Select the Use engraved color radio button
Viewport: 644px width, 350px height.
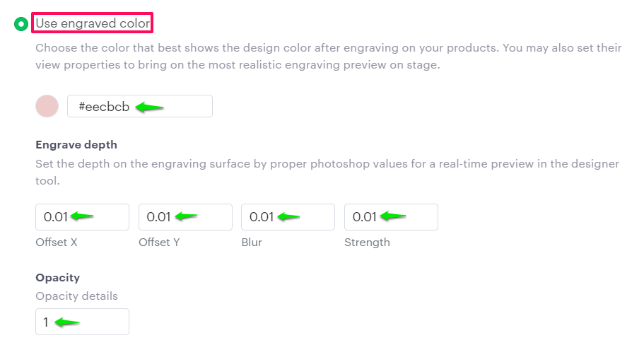(22, 24)
